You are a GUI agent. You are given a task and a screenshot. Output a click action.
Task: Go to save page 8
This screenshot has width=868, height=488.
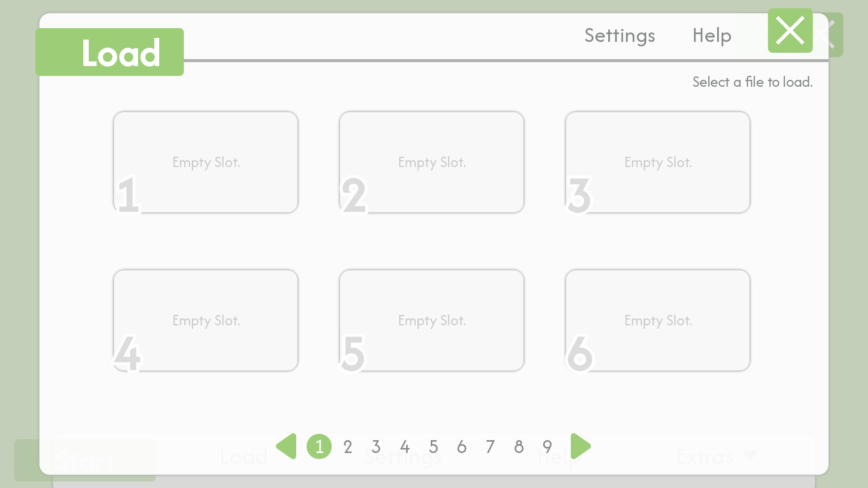[519, 447]
